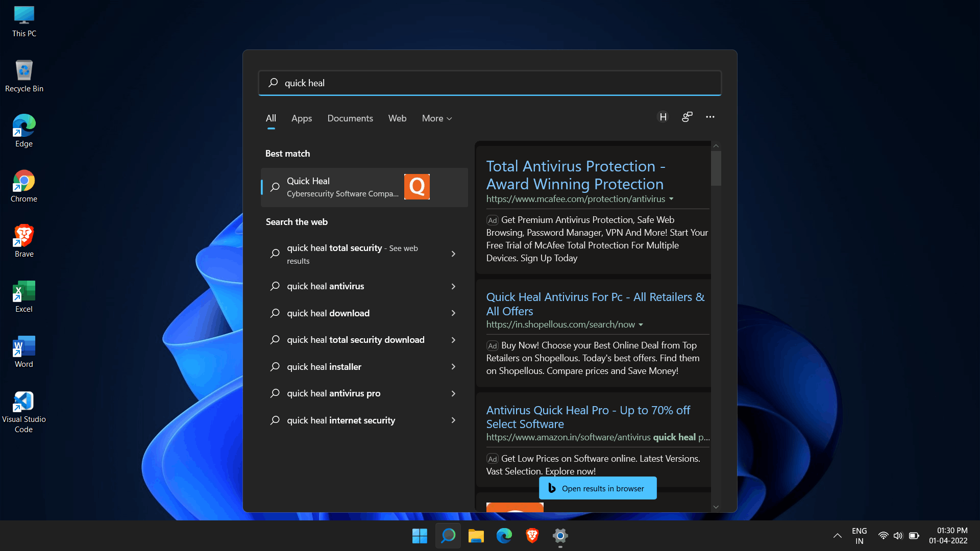Click the amazon.in software URL text
The width and height of the screenshot is (980, 551).
tap(598, 437)
